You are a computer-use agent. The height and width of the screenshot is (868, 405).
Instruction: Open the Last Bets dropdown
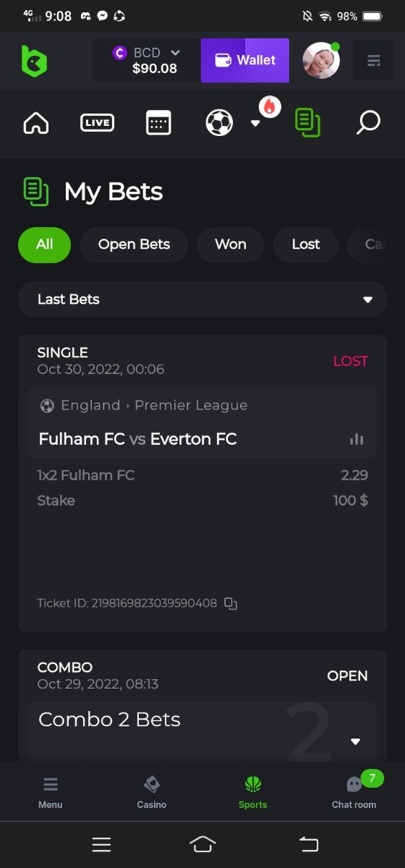[202, 299]
